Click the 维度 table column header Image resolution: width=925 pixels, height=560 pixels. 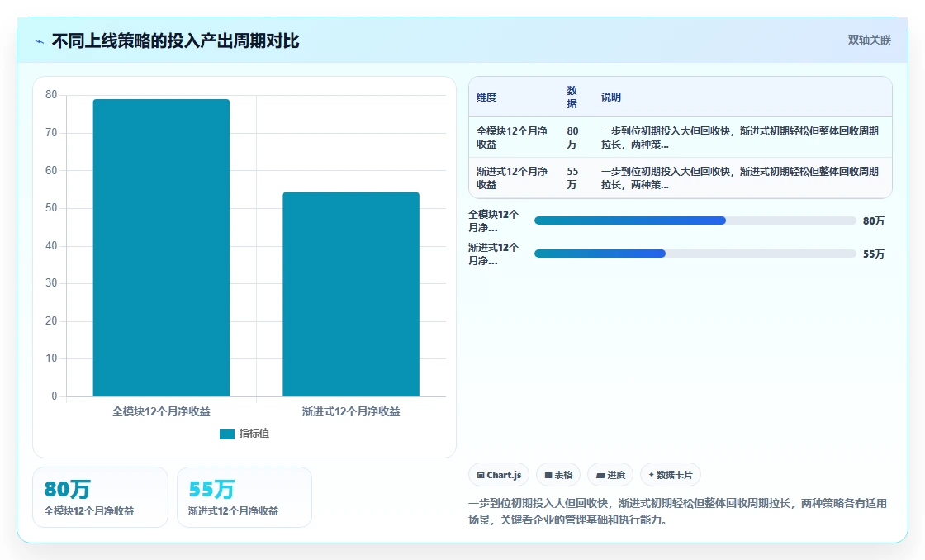(x=486, y=97)
